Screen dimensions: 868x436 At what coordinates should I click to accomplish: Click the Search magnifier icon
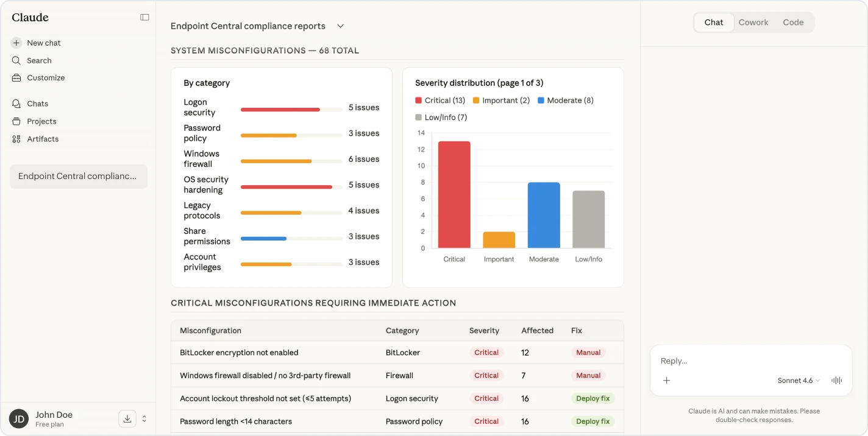(16, 60)
